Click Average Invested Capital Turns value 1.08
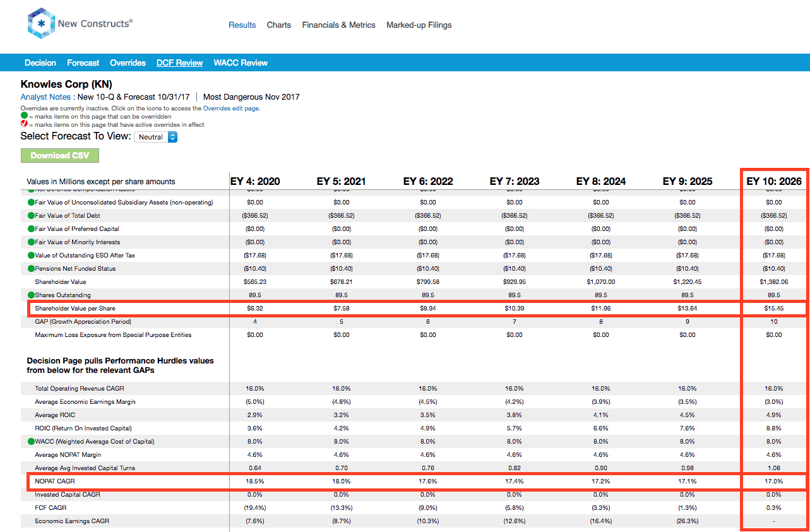Screen dimensions: 810x532 click(x=774, y=468)
